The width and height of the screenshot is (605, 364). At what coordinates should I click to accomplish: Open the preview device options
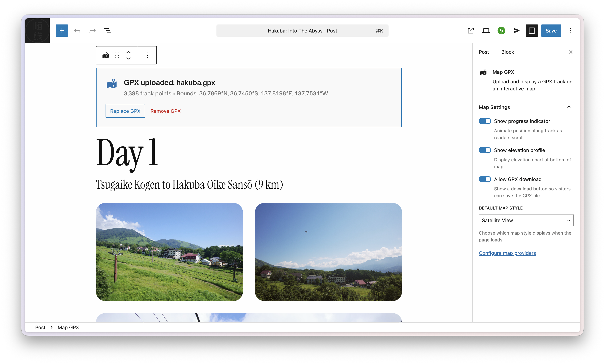486,30
